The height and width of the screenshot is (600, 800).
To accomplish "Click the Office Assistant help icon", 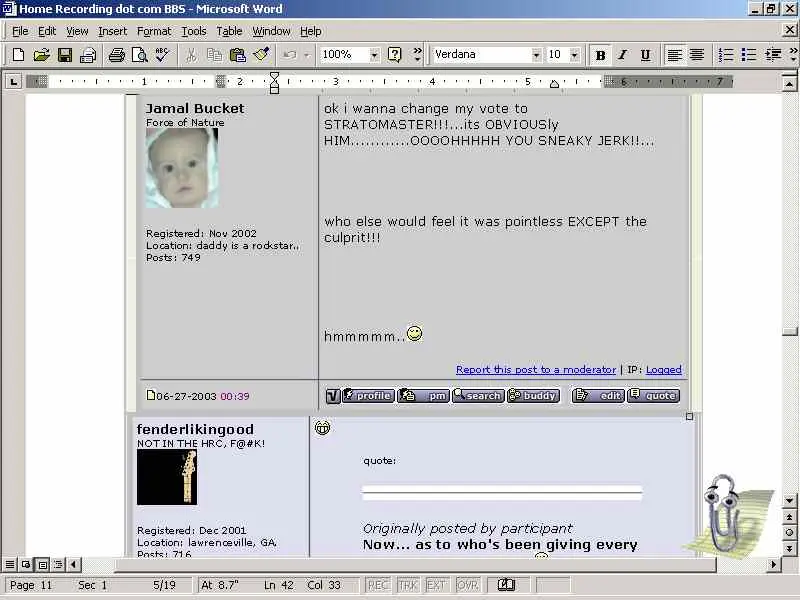I will point(394,55).
